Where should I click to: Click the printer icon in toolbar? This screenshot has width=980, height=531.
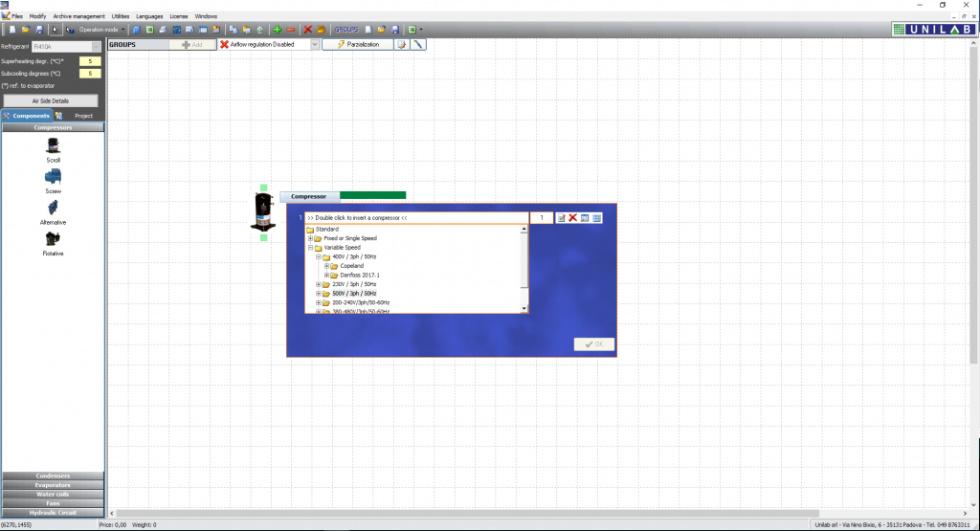[x=163, y=30]
